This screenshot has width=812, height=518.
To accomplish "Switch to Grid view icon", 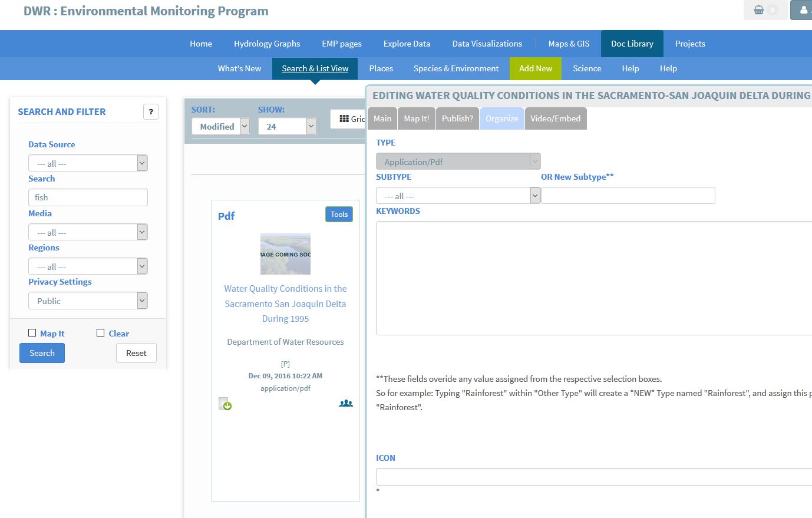I will tap(345, 118).
